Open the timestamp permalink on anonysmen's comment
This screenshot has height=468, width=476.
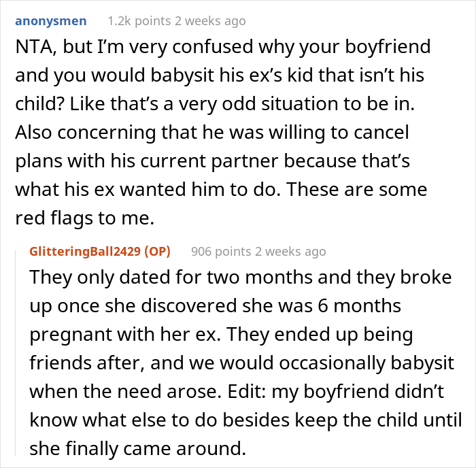210,21
